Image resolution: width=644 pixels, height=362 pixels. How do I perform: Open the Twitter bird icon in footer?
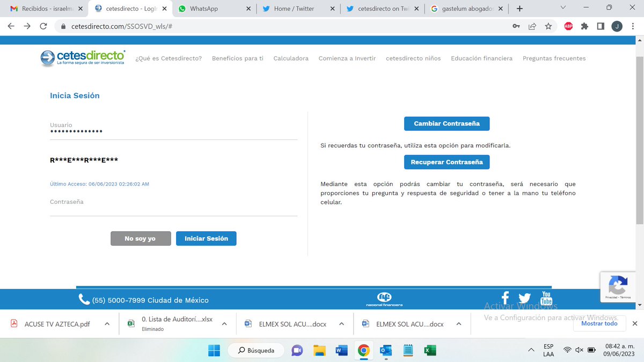[x=524, y=299]
